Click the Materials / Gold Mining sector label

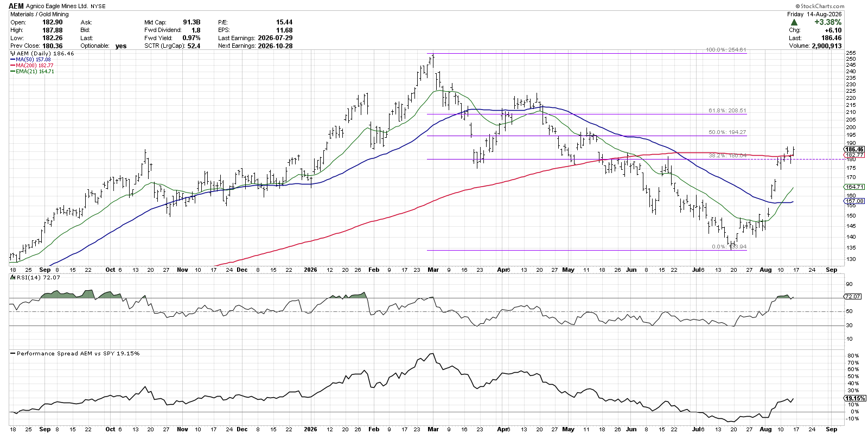40,14
